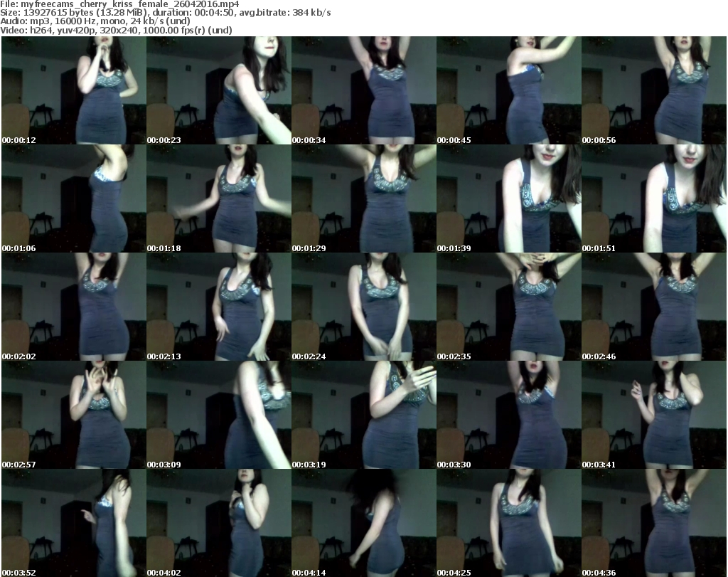The image size is (728, 577).
Task: Open the frame timestamped 00:01:18
Action: click(x=219, y=198)
